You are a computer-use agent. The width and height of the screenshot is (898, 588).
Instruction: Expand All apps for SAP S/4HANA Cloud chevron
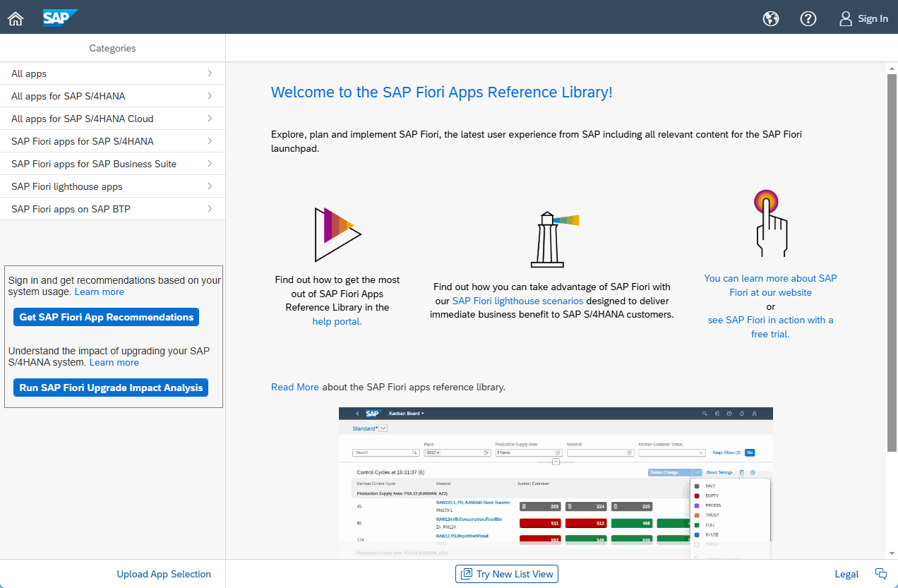click(210, 119)
